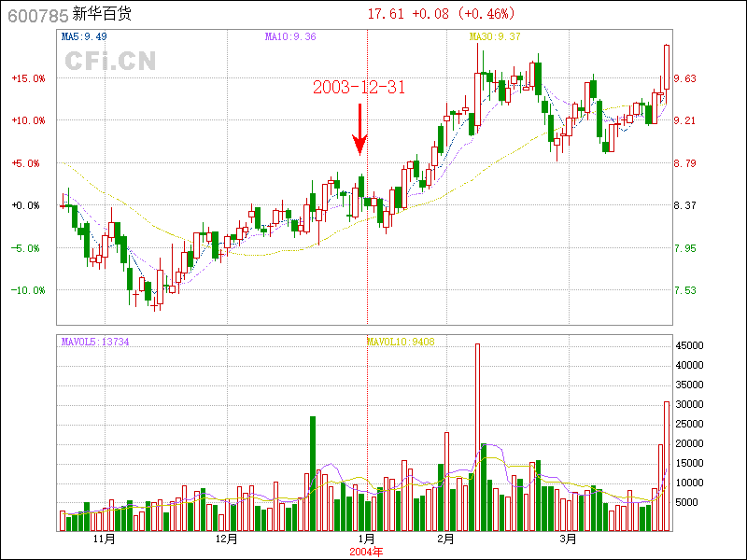Click the last red volume bar near 30000
This screenshot has height=560, width=747.
click(667, 467)
